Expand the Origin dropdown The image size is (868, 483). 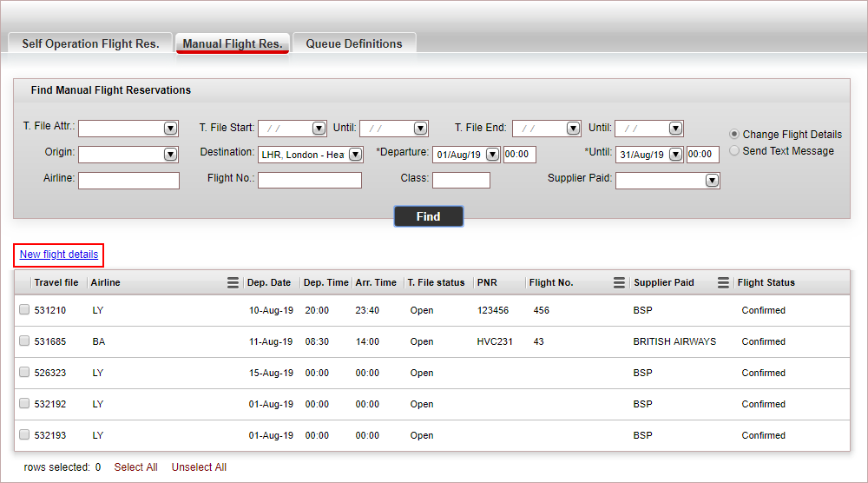[170, 155]
